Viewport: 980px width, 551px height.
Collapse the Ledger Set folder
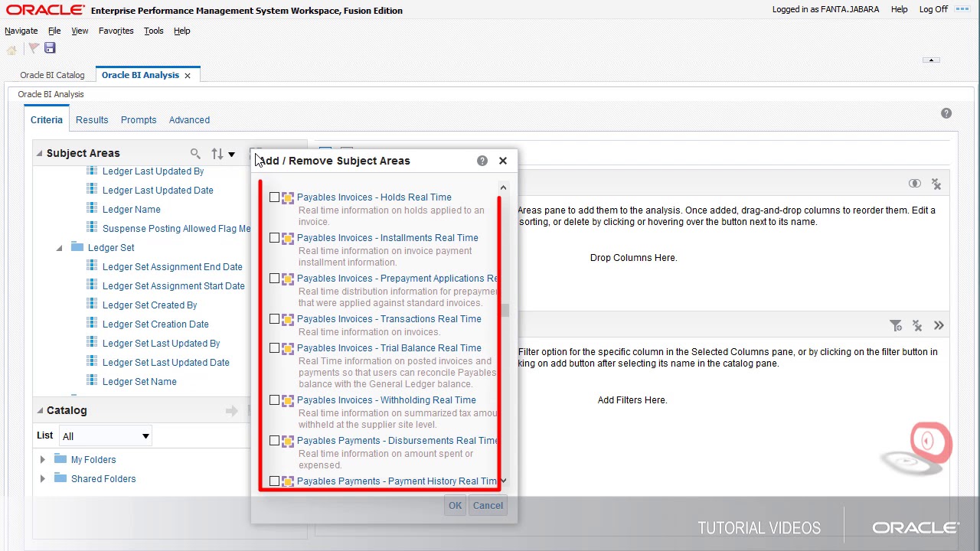click(59, 248)
